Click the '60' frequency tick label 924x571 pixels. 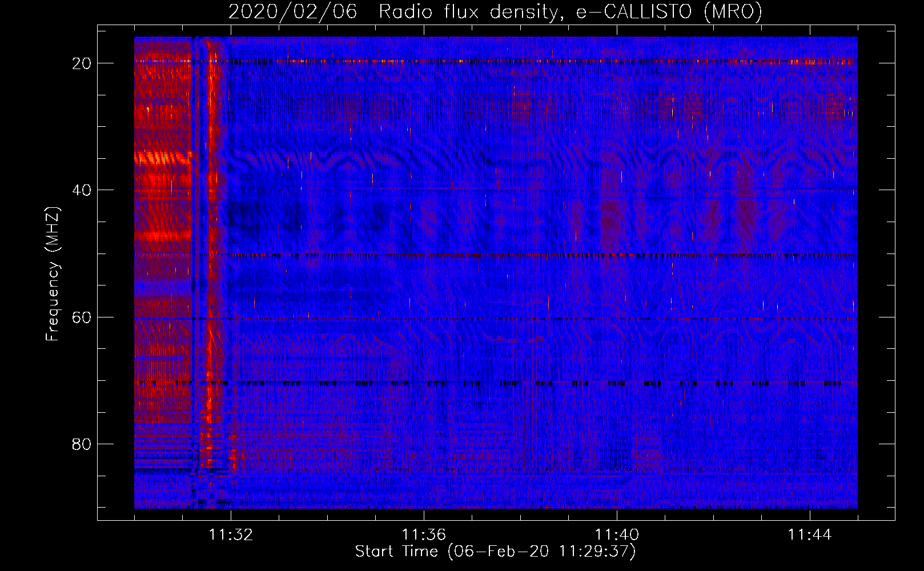click(x=82, y=317)
